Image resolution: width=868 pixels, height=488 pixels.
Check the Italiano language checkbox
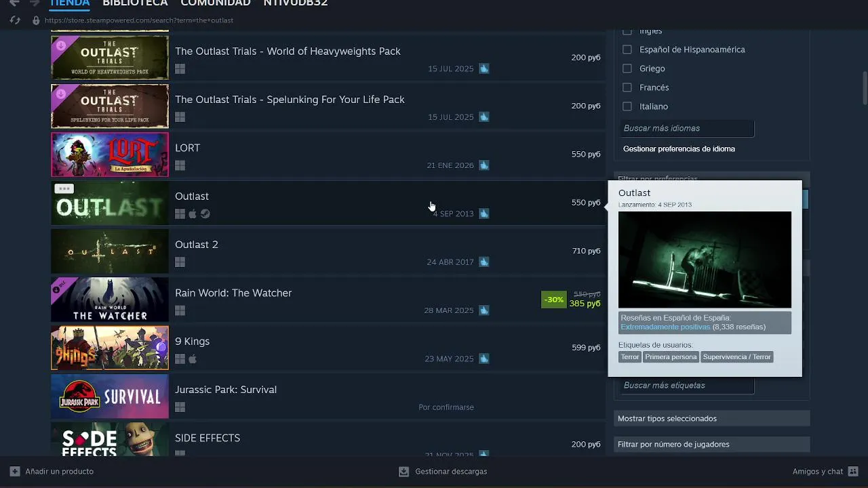pos(627,106)
